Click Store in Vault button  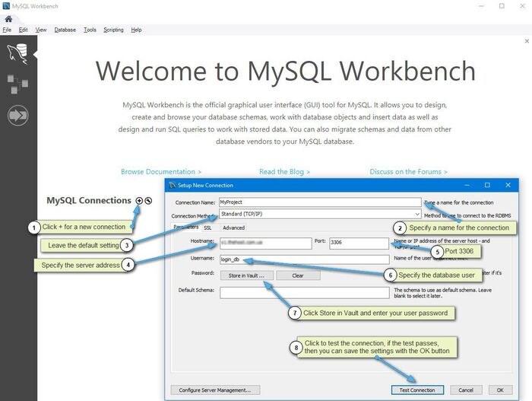[x=247, y=275]
